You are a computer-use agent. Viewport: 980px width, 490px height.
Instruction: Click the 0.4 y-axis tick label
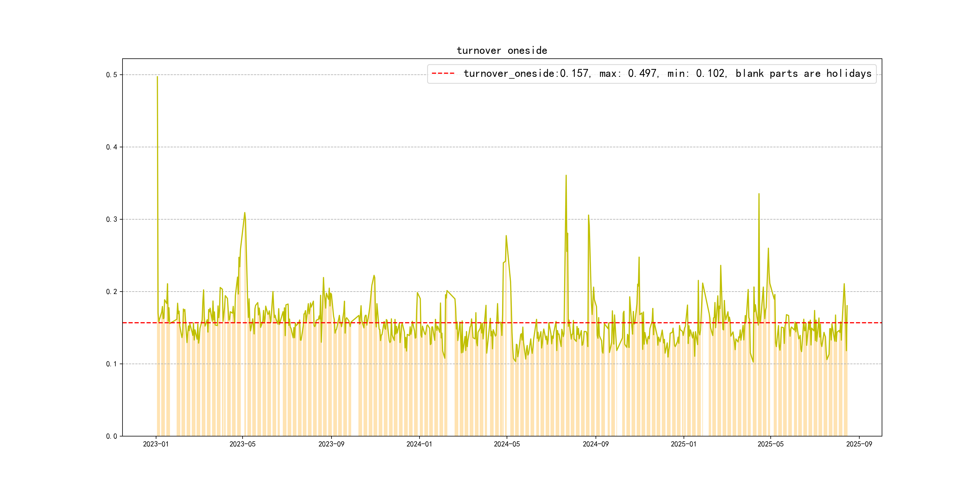pos(112,147)
